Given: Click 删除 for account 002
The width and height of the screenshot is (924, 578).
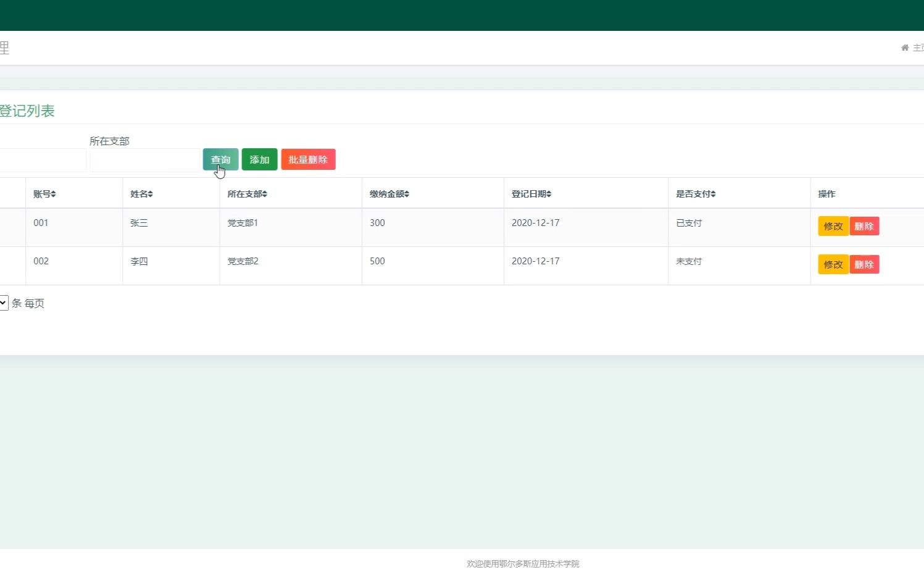Looking at the screenshot, I should [864, 264].
